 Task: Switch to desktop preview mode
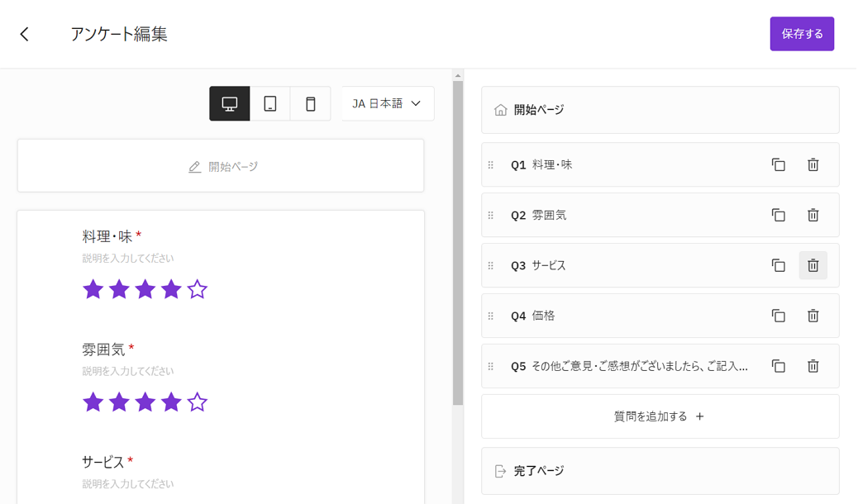(230, 103)
